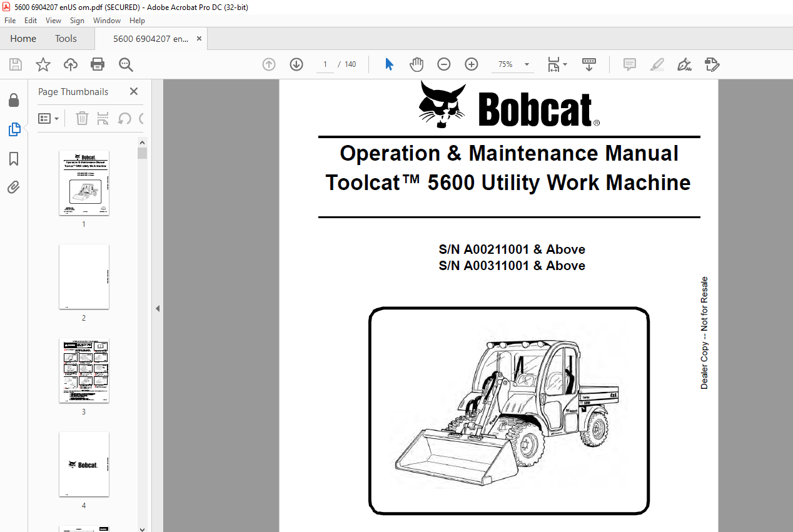The height and width of the screenshot is (532, 793).
Task: Zoom in with the plus icon
Action: coord(472,64)
